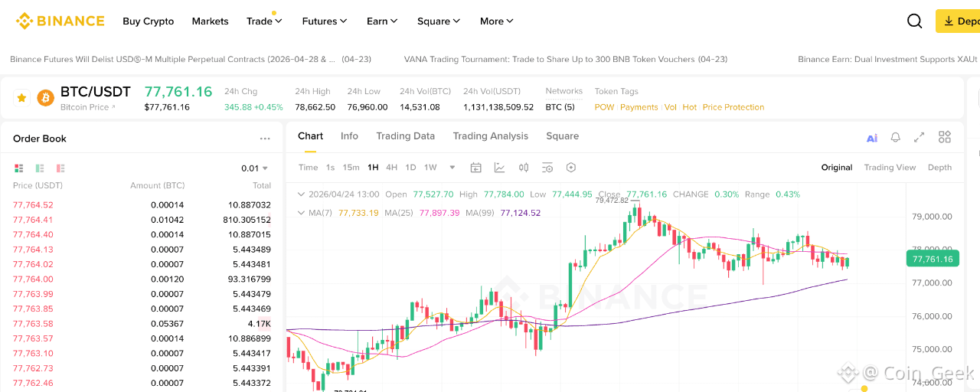The height and width of the screenshot is (392, 980).
Task: Click the Price Protection token tag
Action: point(733,107)
